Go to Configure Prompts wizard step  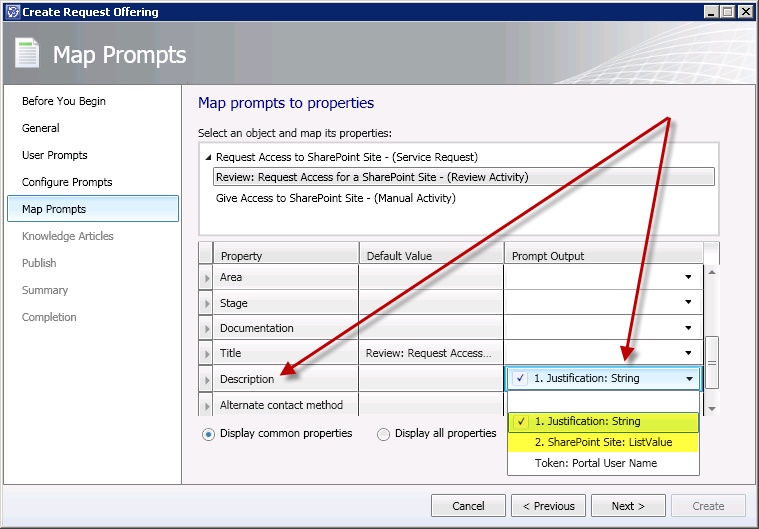coord(67,182)
